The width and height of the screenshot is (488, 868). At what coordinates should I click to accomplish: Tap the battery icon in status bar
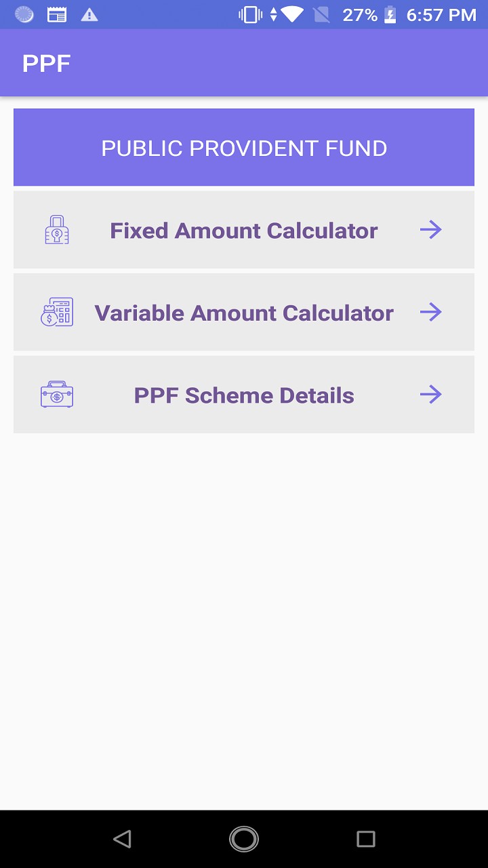(390, 15)
